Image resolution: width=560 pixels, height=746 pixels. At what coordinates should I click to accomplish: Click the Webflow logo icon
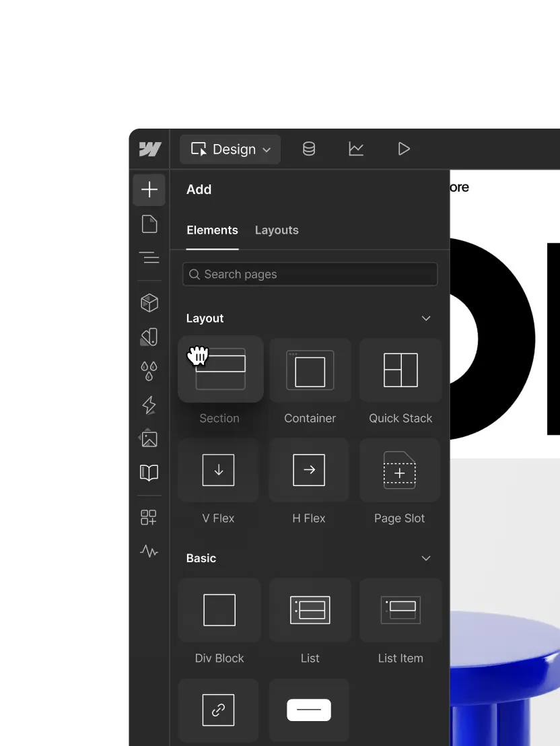tap(149, 149)
